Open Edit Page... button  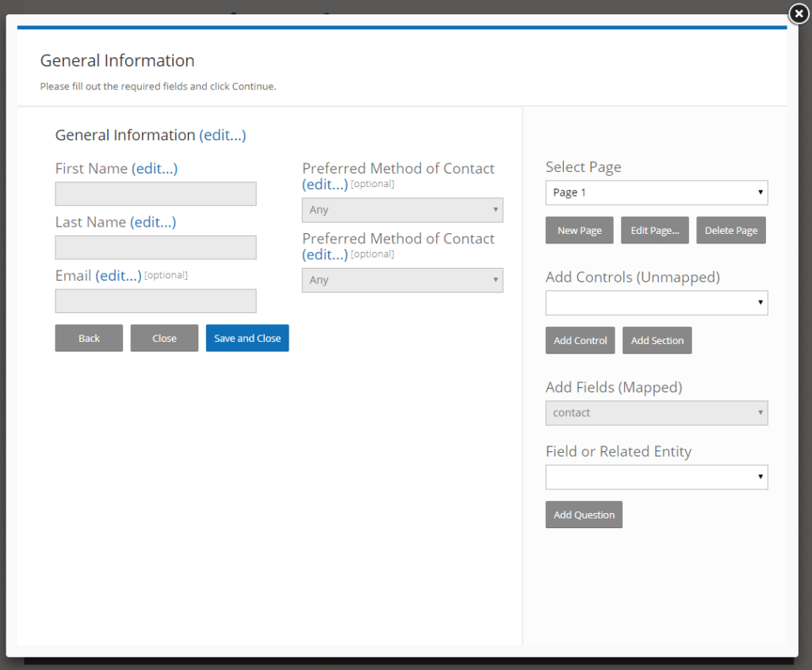654,231
